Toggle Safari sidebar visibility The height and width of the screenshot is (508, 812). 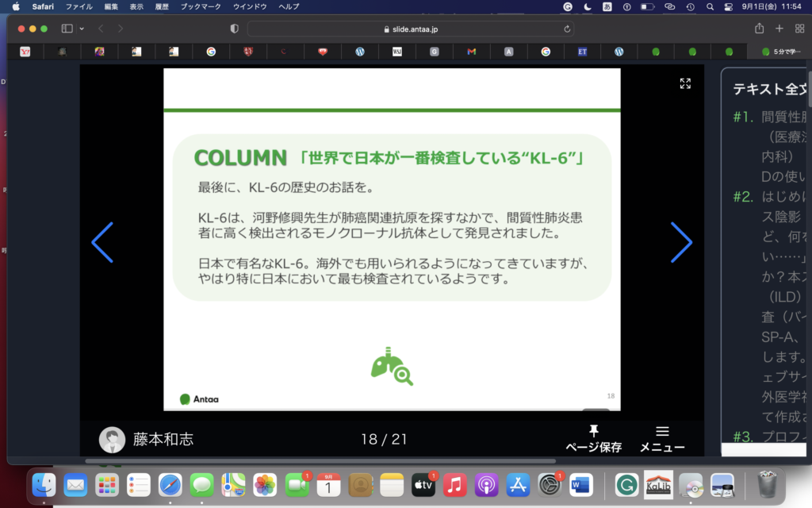coord(67,29)
